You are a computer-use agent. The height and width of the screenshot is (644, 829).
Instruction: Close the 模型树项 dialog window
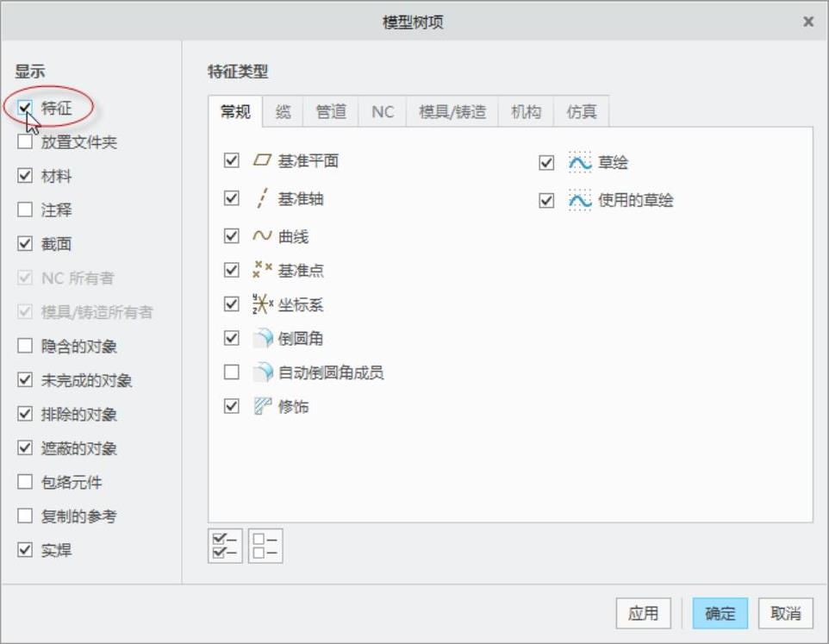(x=808, y=22)
